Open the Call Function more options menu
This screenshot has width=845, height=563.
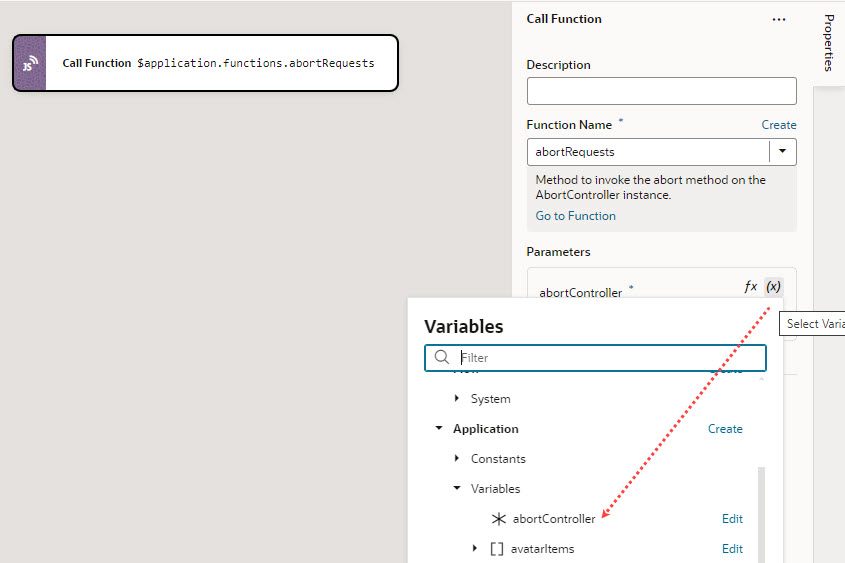(779, 19)
